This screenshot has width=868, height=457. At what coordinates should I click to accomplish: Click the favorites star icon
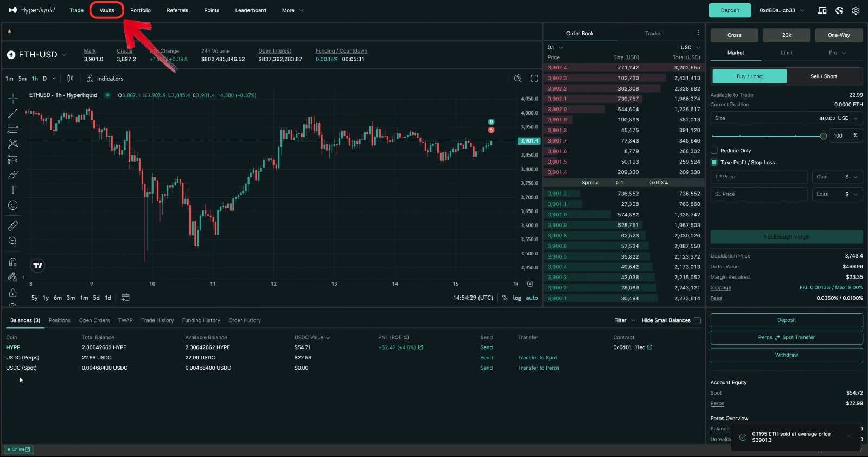9,32
